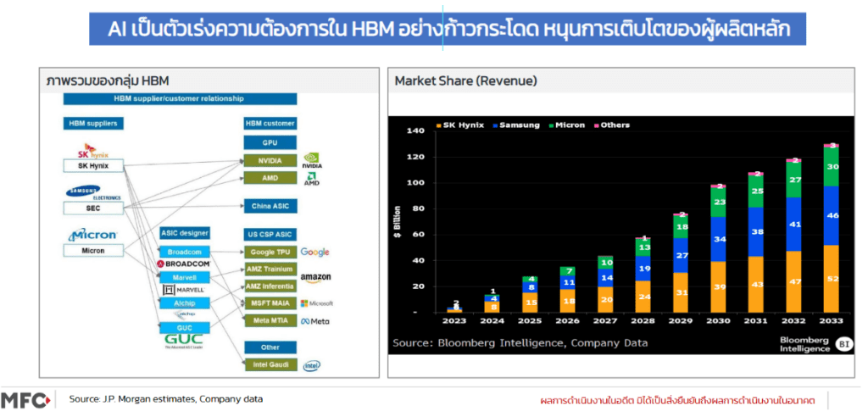Select the green GUC logo
Viewport: 868px width, 411px height.
[x=185, y=341]
